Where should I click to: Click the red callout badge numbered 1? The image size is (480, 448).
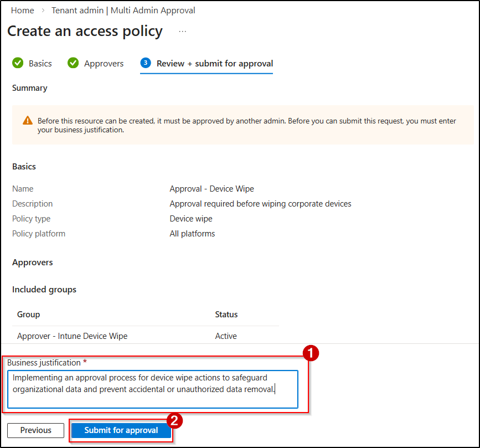(312, 352)
